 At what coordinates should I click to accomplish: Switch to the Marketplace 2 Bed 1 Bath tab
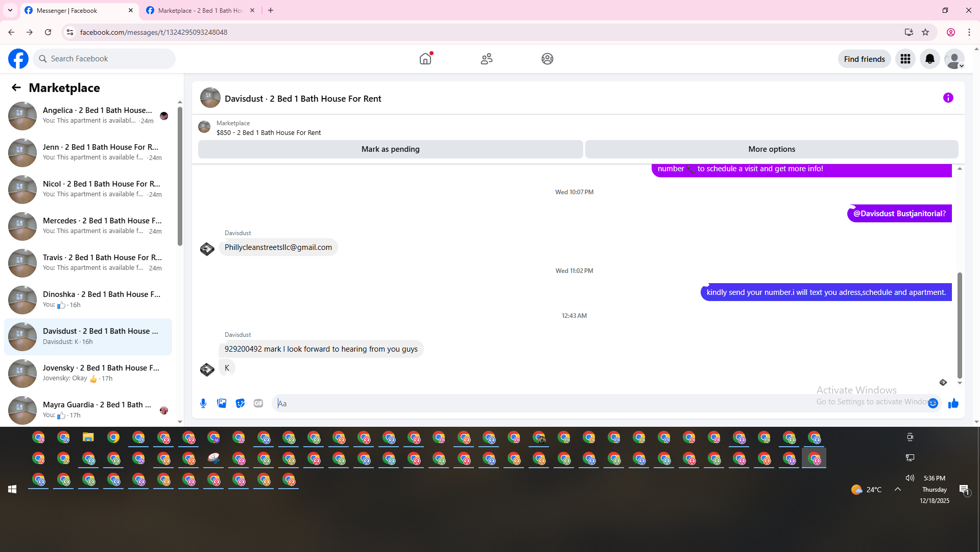click(x=200, y=10)
